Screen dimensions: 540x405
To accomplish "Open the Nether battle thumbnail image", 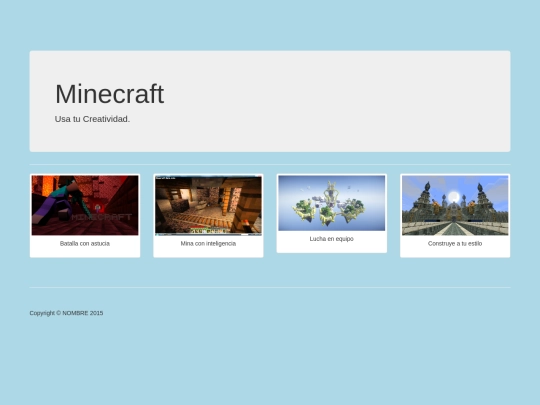I will click(x=85, y=205).
